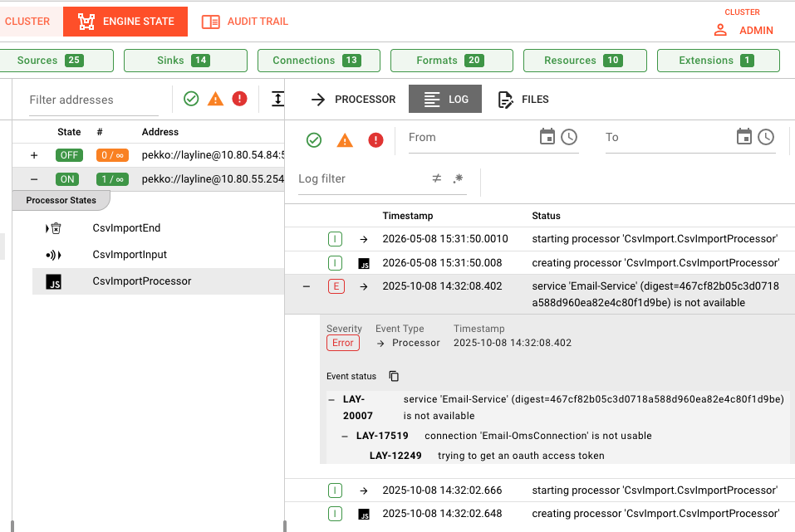Click the red Error severity label
This screenshot has width=795, height=532.
[x=343, y=343]
